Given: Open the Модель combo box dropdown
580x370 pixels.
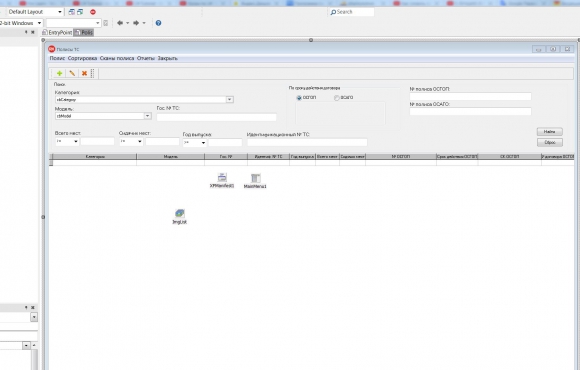Looking at the screenshot, I should point(148,116).
